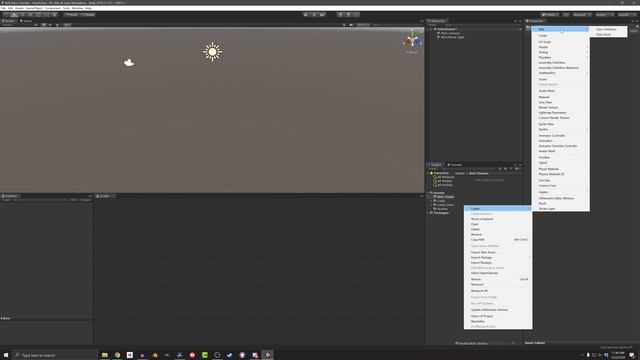This screenshot has width=640, height=360.
Task: Choose Copy Path
Action: tap(498, 240)
